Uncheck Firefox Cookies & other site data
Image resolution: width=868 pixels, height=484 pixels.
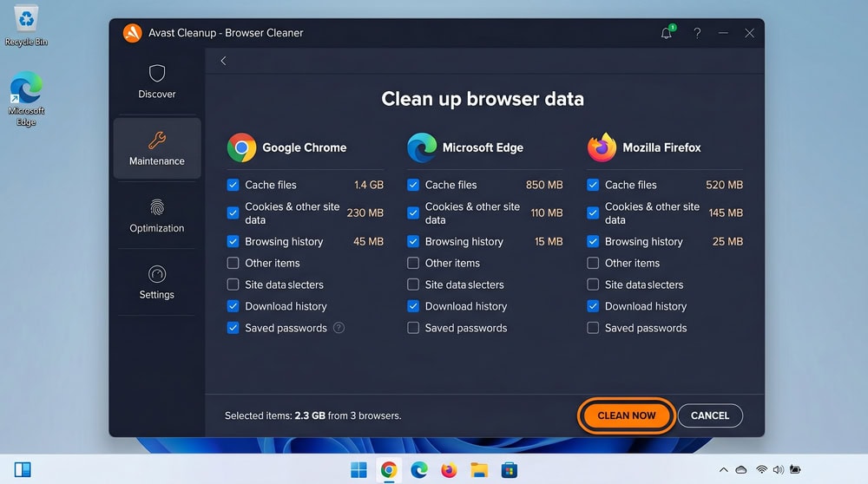pos(593,213)
